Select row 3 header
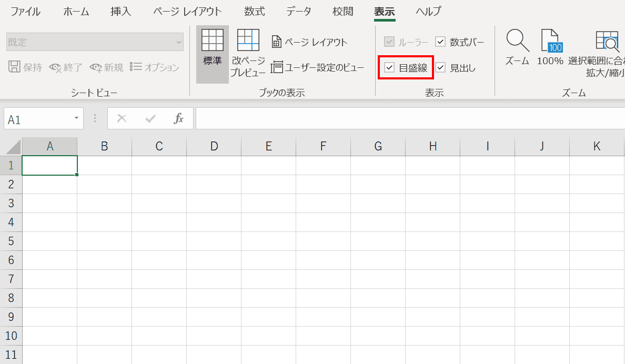 point(11,204)
